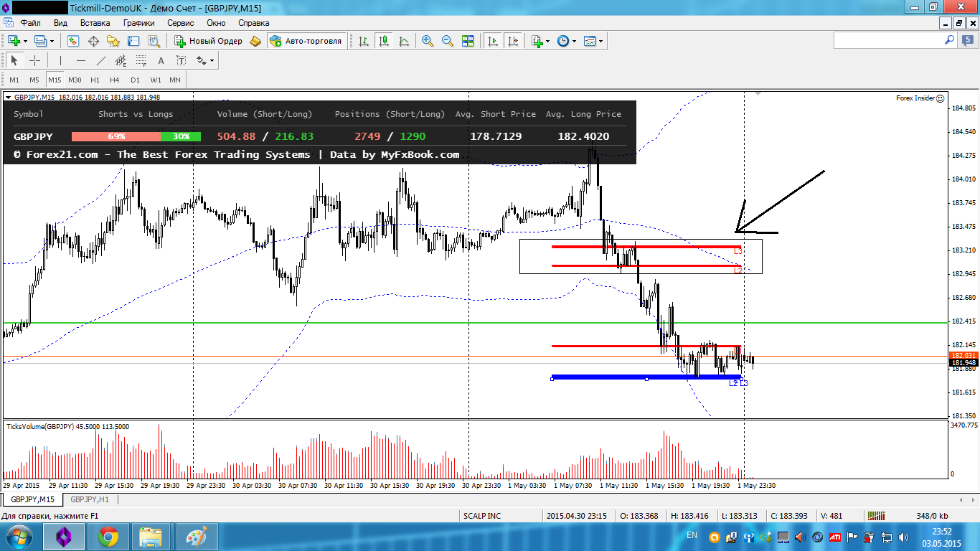Switch timeframe to D1
The width and height of the screenshot is (980, 551).
(135, 80)
